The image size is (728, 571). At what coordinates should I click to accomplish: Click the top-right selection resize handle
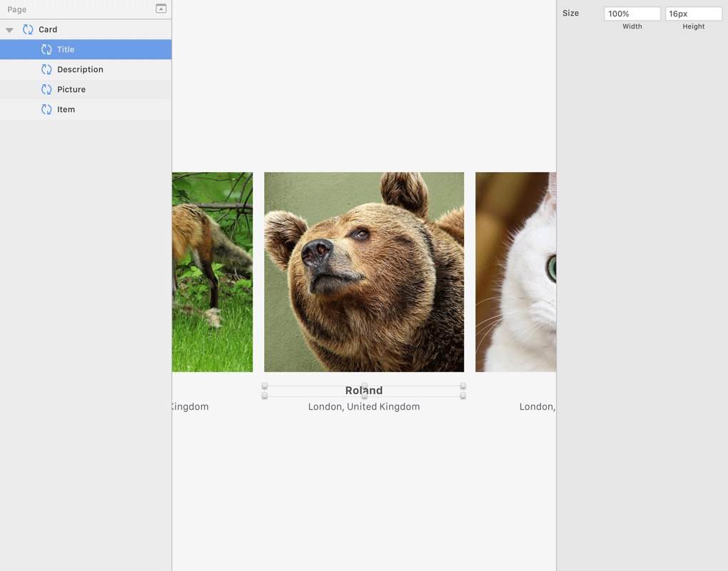463,386
